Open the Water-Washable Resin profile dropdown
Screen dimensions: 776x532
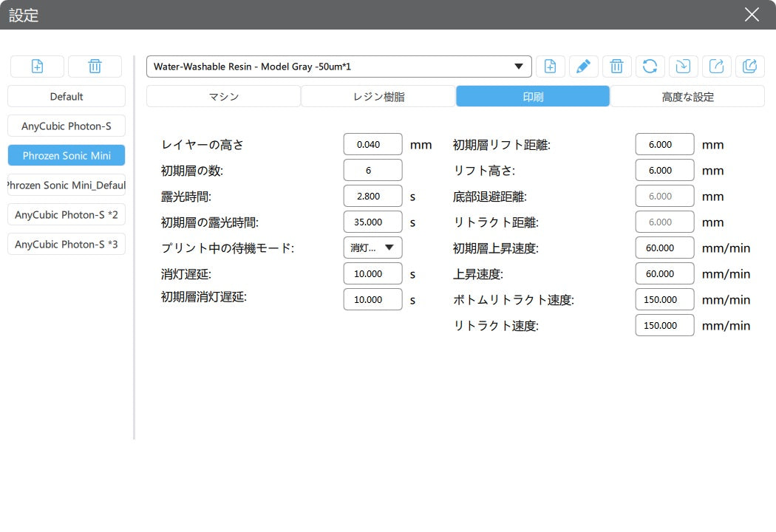pos(338,66)
